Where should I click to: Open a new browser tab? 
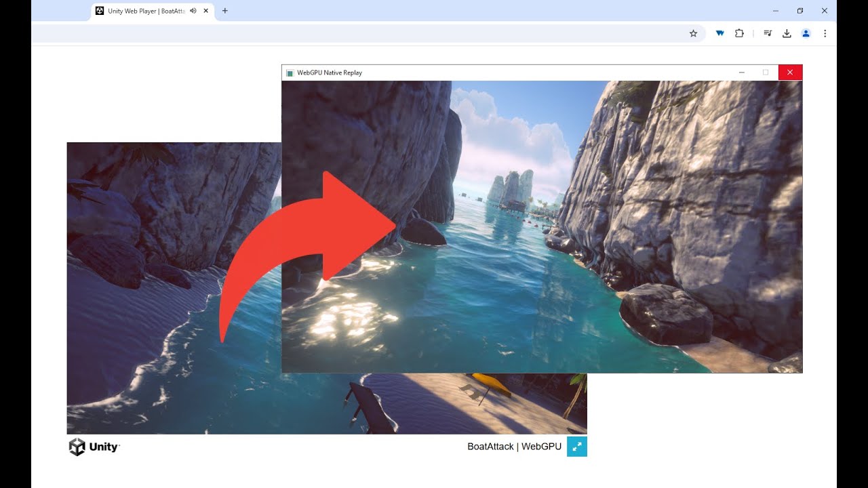pyautogui.click(x=225, y=11)
